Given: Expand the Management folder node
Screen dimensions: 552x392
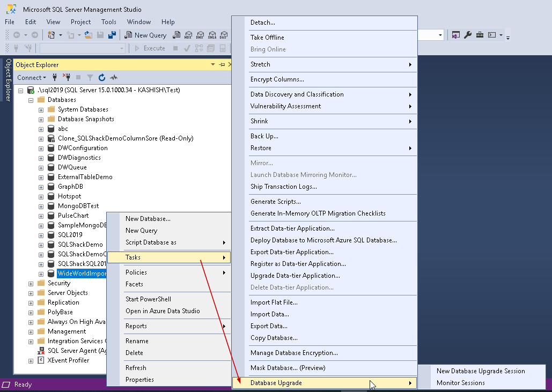Looking at the screenshot, I should (x=31, y=332).
